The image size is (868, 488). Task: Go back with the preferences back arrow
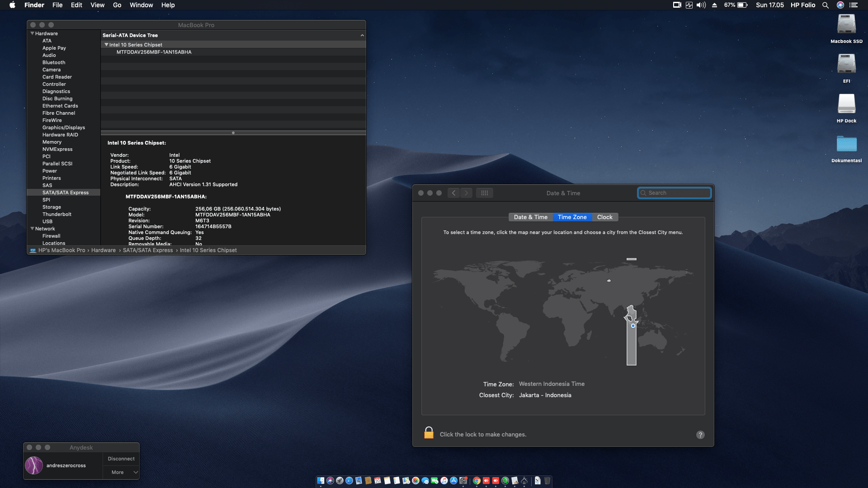click(x=454, y=193)
